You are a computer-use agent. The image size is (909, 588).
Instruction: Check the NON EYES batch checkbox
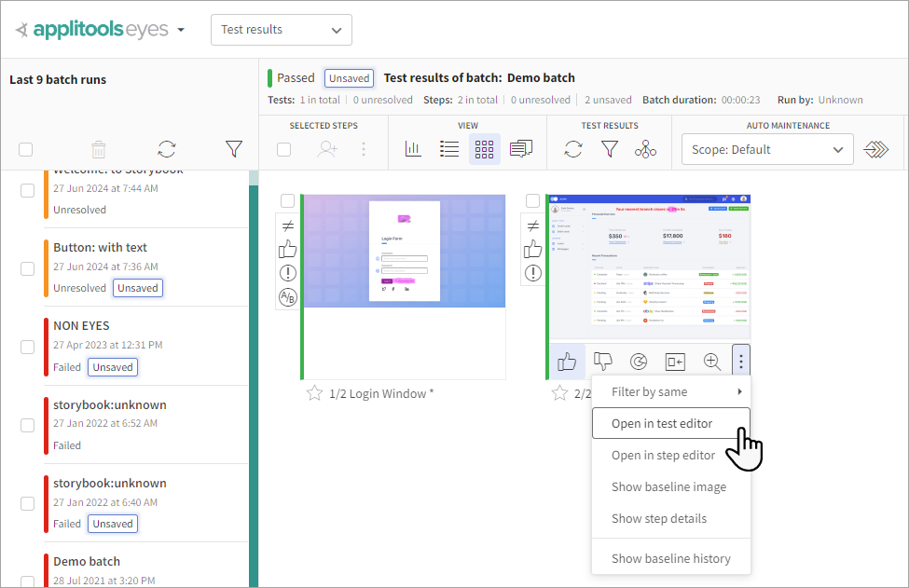click(27, 346)
